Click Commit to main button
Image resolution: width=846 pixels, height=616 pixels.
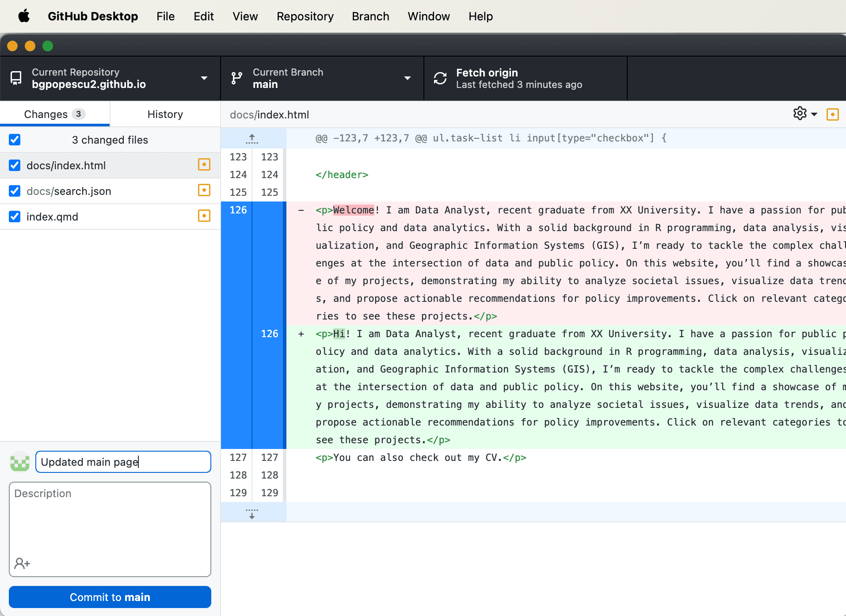tap(110, 597)
